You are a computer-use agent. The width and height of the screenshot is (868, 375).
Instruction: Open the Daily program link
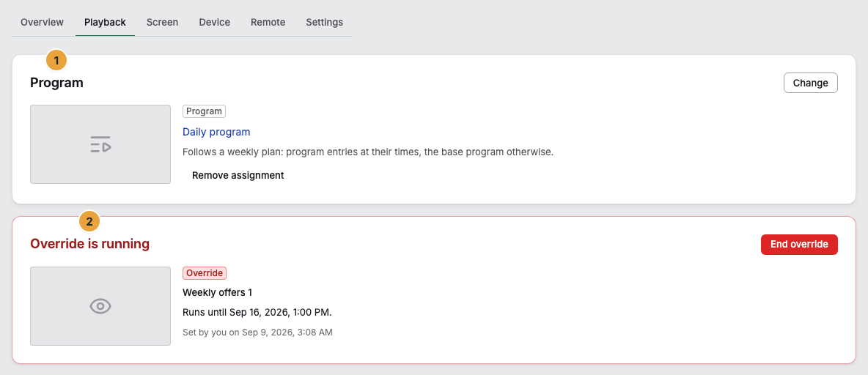click(216, 132)
